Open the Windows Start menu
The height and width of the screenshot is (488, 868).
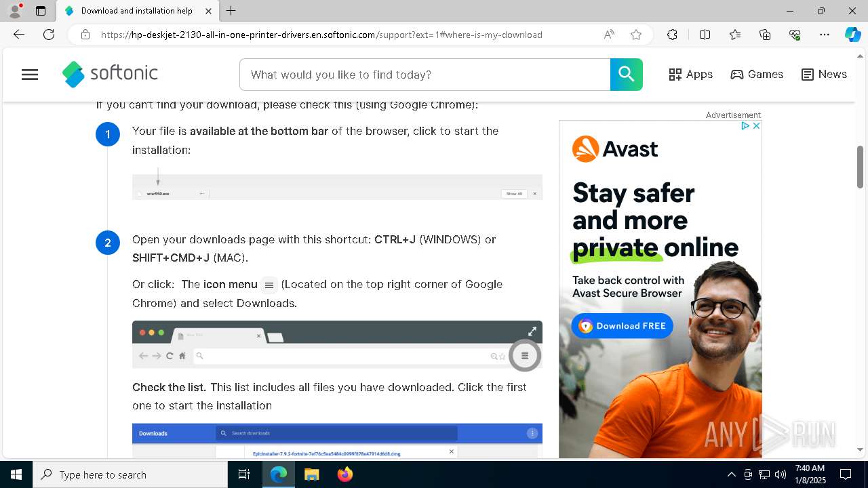point(16,474)
